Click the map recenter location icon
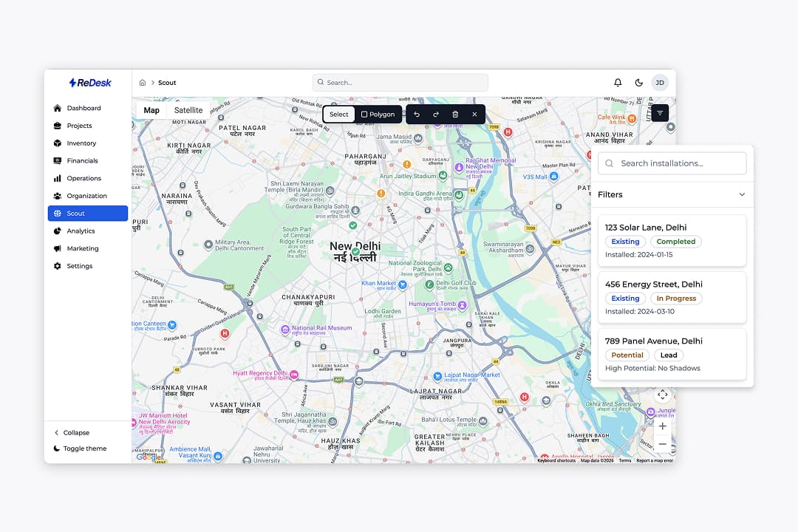The height and width of the screenshot is (532, 798). click(662, 395)
